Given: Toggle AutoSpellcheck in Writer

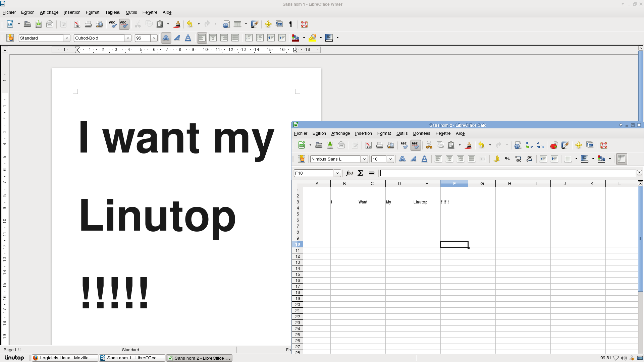Looking at the screenshot, I should click(x=124, y=24).
